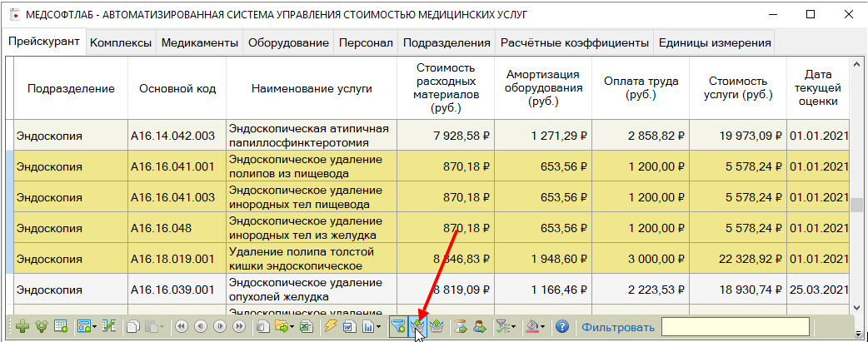Image resolution: width=868 pixels, height=342 pixels.
Task: Go to first record using rewind icon
Action: click(x=180, y=327)
